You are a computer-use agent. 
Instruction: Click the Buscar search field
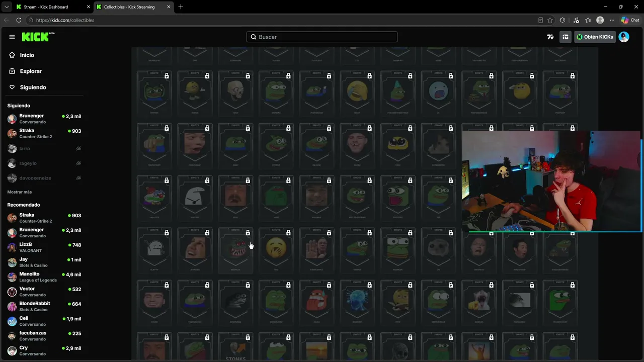322,37
